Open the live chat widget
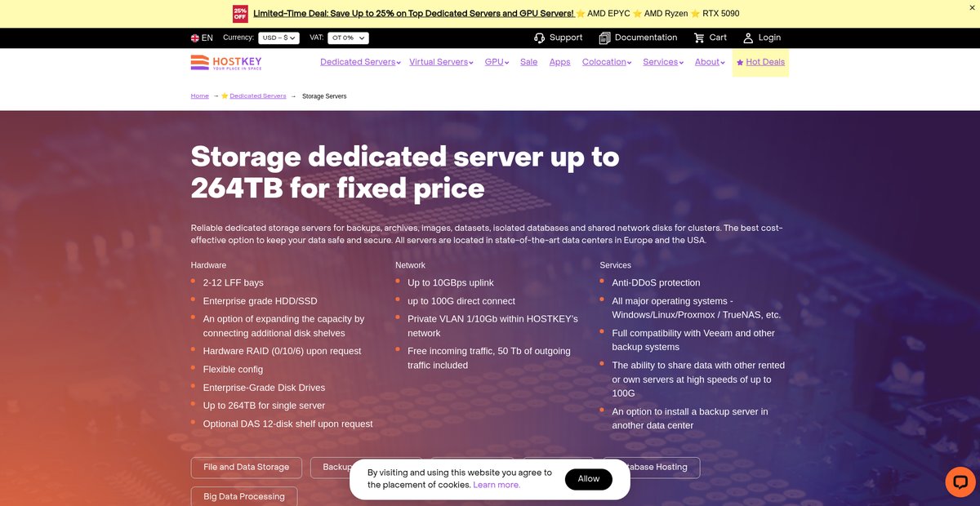 coord(960,482)
